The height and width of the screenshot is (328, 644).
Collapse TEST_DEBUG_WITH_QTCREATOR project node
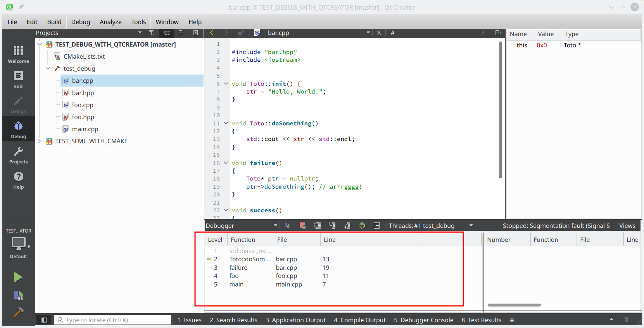(x=40, y=44)
